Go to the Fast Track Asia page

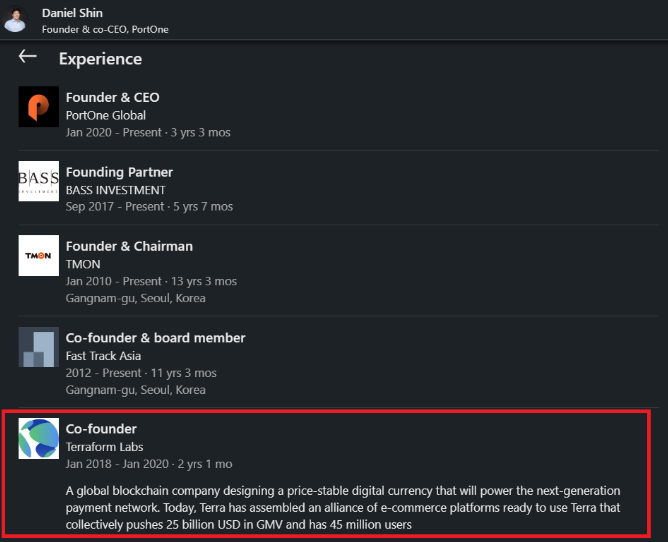point(103,356)
